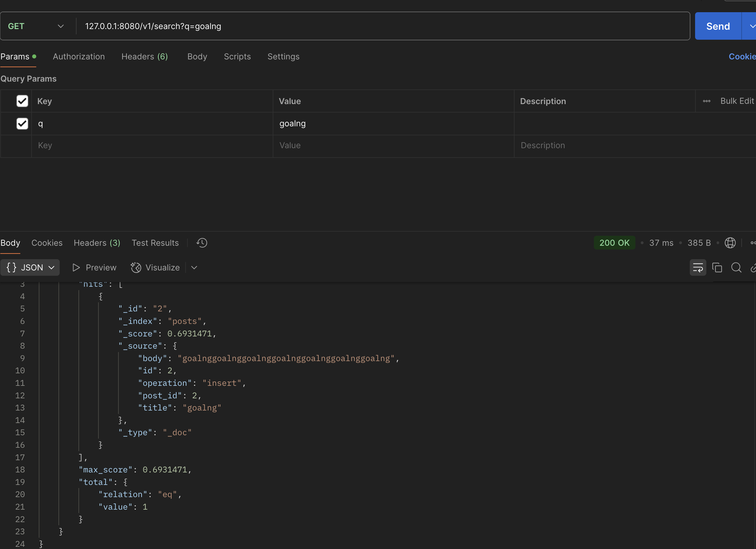Screen dimensions: 756x549
Task: Open the GET method dropdown
Action: 36,26
